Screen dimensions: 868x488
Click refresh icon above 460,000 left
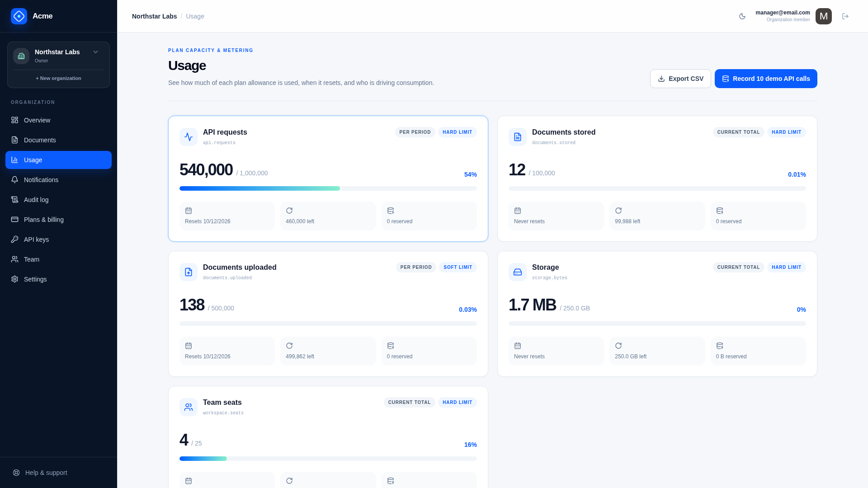coord(289,211)
